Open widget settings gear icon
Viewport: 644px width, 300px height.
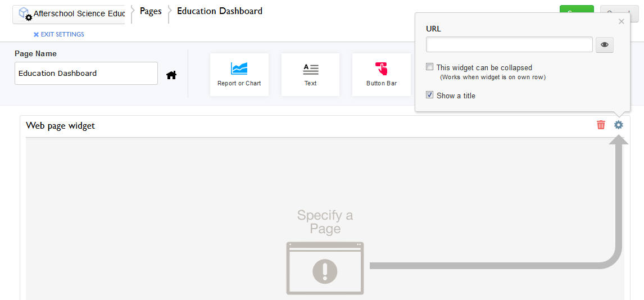tap(619, 125)
